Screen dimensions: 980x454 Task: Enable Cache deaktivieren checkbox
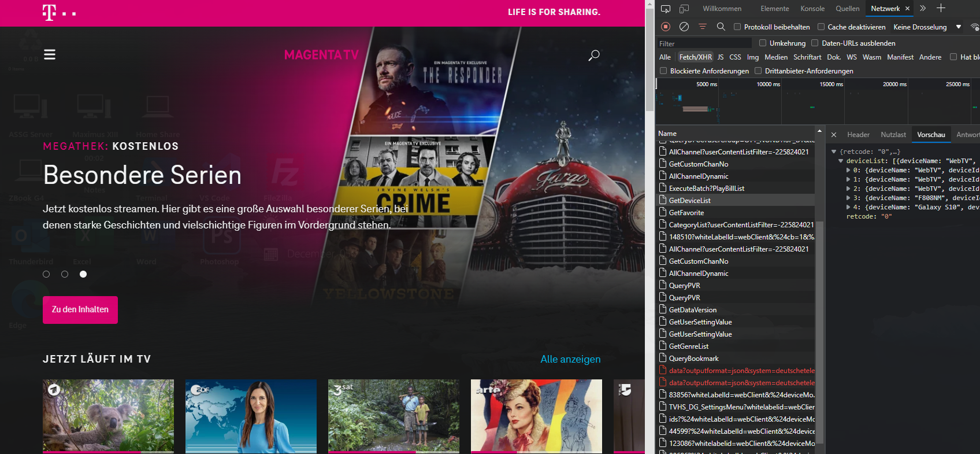[x=821, y=27]
